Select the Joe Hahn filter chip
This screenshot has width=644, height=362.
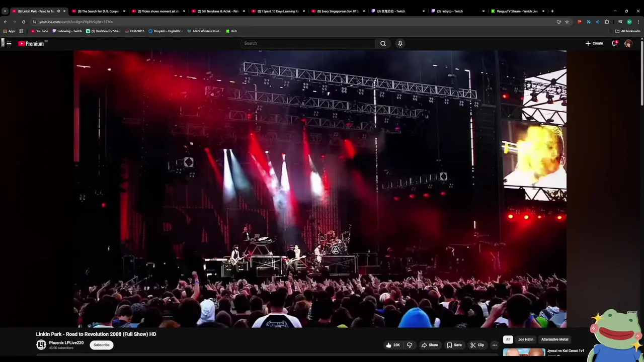coord(526,339)
